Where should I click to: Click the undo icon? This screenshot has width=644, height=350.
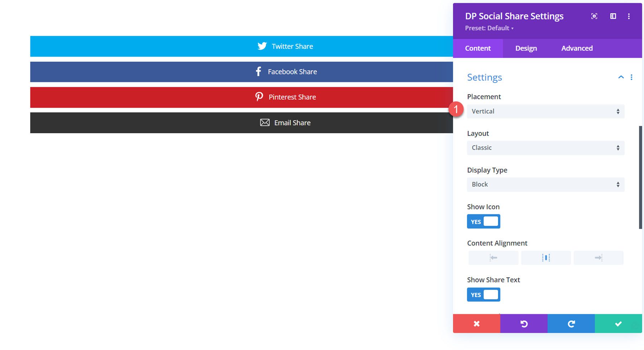tap(523, 323)
